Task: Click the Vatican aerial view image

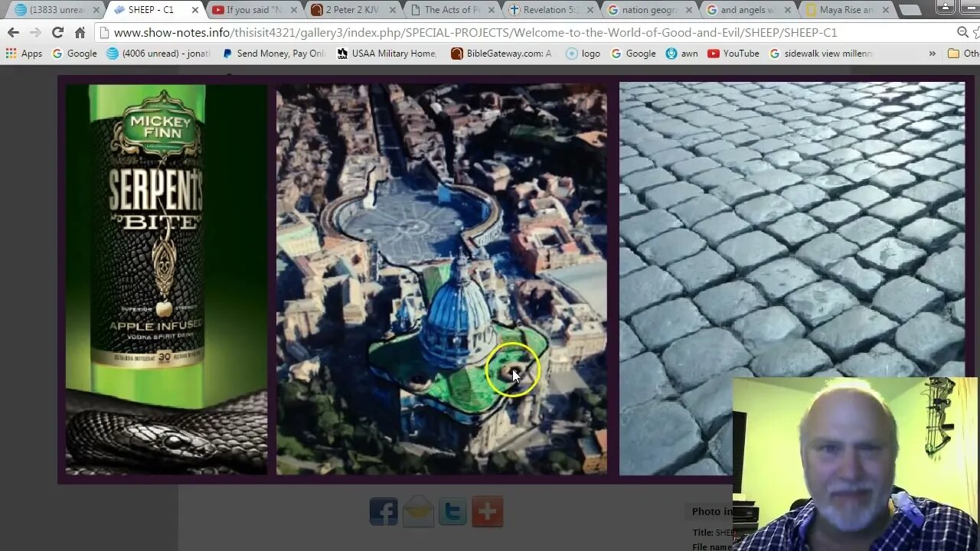Action: click(x=442, y=279)
